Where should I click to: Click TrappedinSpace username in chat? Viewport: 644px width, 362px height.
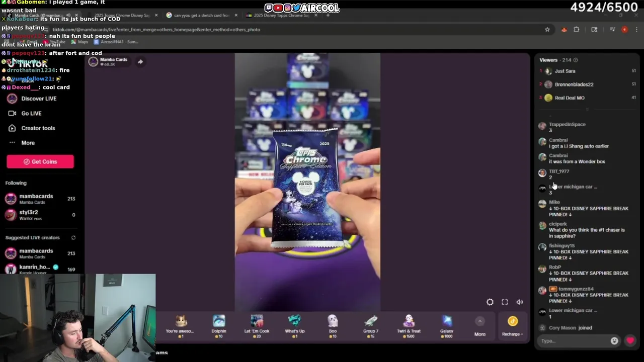pos(567,125)
